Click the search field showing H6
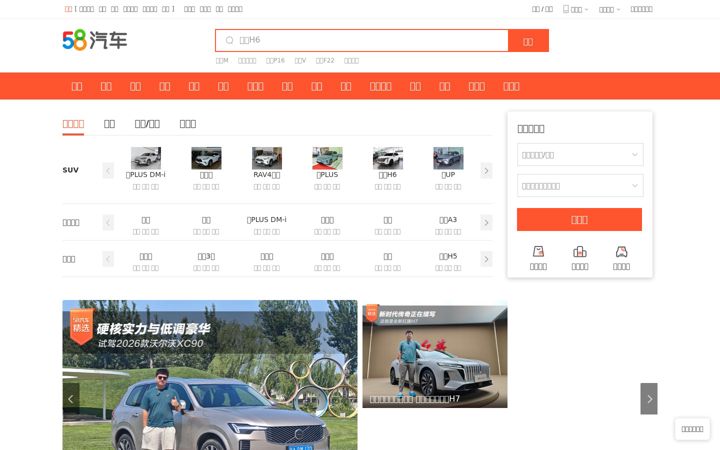The height and width of the screenshot is (450, 720). tap(362, 40)
